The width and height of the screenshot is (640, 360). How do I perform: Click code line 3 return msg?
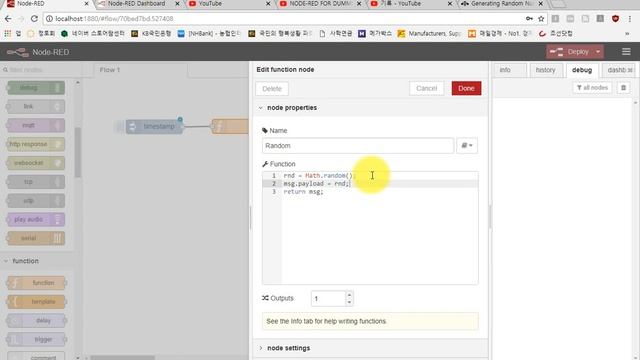point(303,191)
